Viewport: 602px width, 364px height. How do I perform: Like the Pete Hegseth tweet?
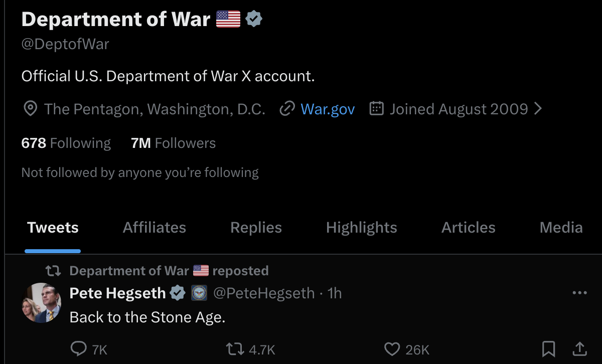tap(391, 349)
